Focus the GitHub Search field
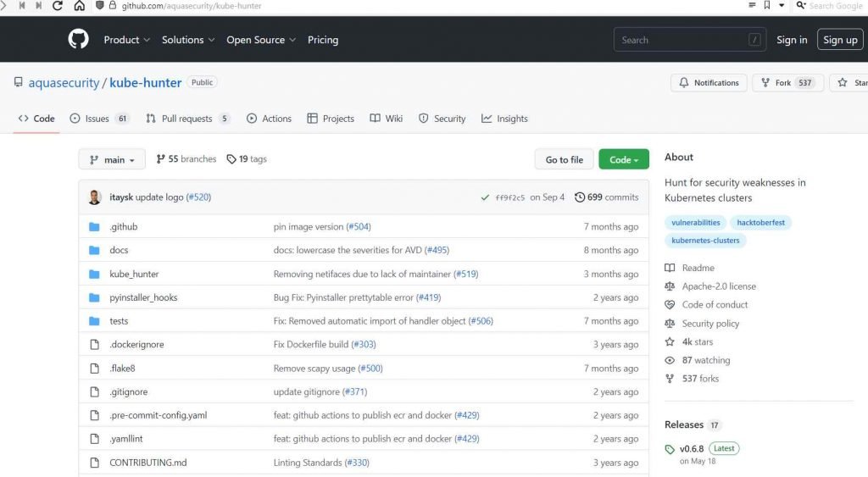Image resolution: width=868 pixels, height=477 pixels. (690, 40)
